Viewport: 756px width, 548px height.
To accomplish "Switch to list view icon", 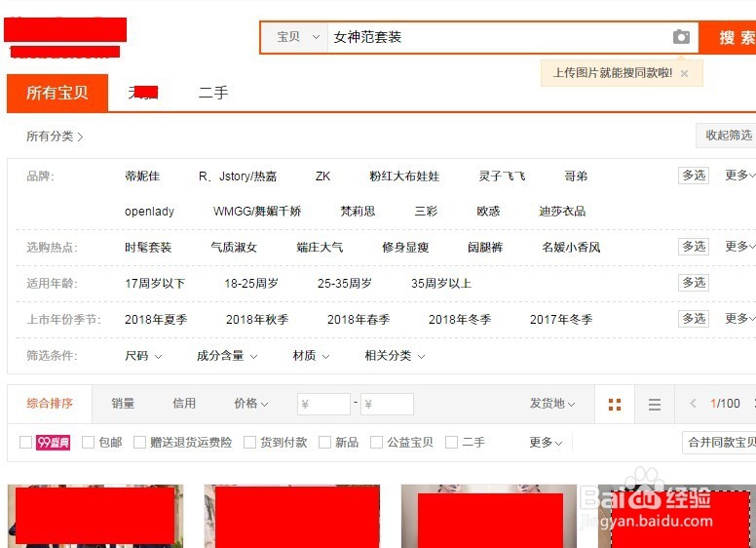I will point(655,405).
